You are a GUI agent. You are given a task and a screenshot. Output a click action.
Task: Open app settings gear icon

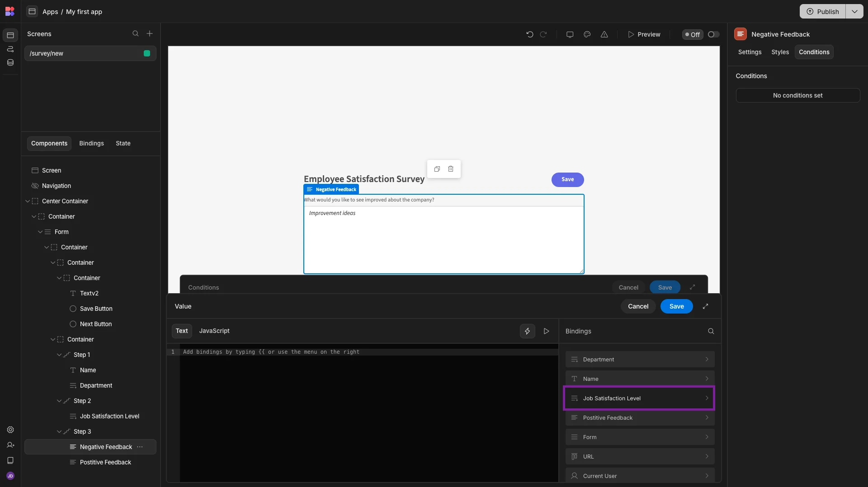click(10, 430)
